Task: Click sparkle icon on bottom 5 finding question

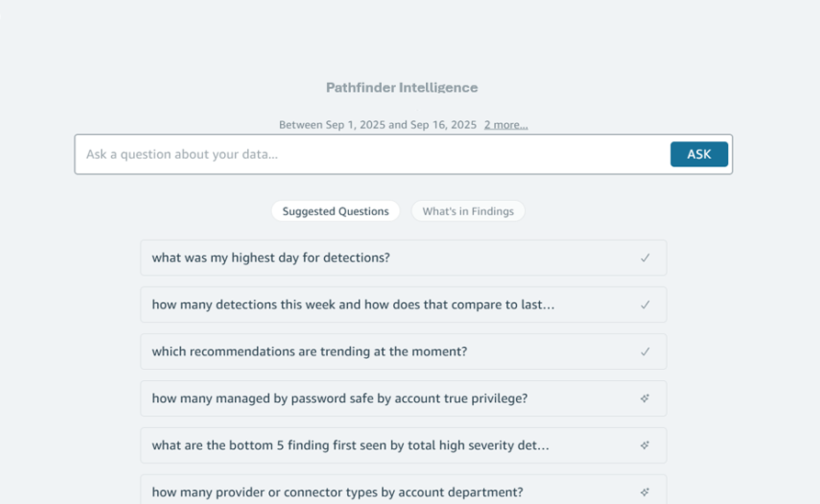Action: (x=645, y=445)
